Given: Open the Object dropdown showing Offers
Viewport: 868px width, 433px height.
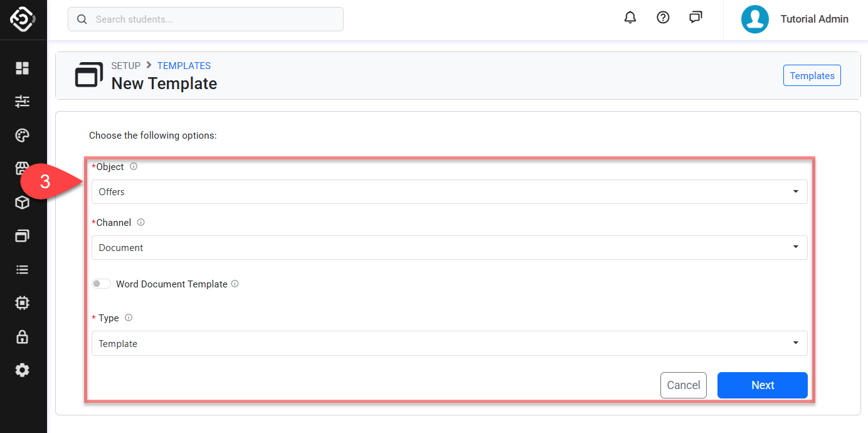Looking at the screenshot, I should pyautogui.click(x=449, y=191).
